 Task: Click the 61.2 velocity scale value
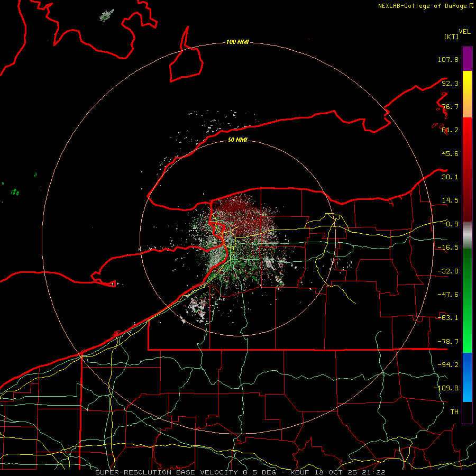point(450,130)
